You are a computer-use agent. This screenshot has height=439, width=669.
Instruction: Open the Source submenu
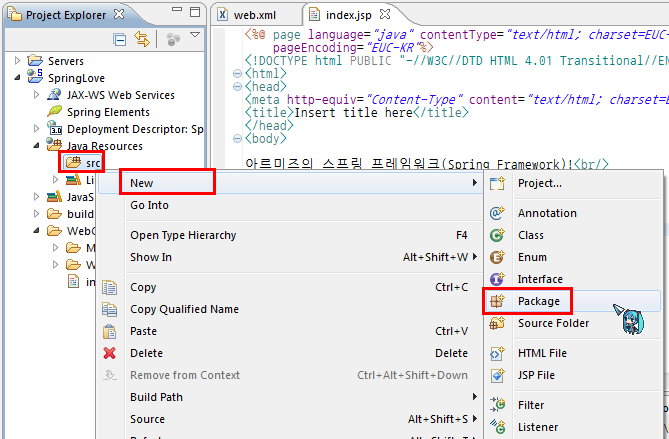click(x=290, y=419)
